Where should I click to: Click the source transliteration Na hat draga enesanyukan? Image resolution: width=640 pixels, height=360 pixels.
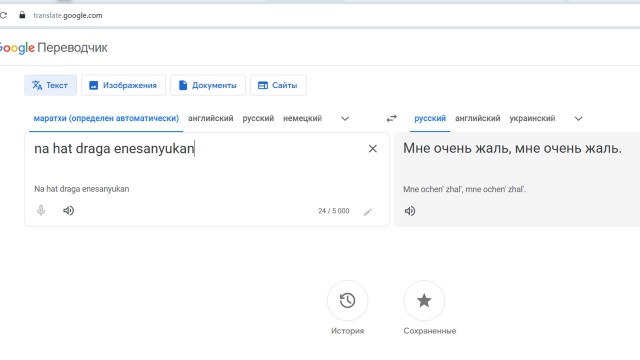pos(82,189)
